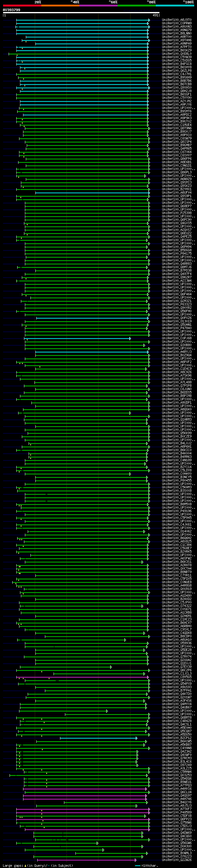Select hit label UniRef100_Q0PXZ6
197x868 pixels.
click(x=177, y=318)
